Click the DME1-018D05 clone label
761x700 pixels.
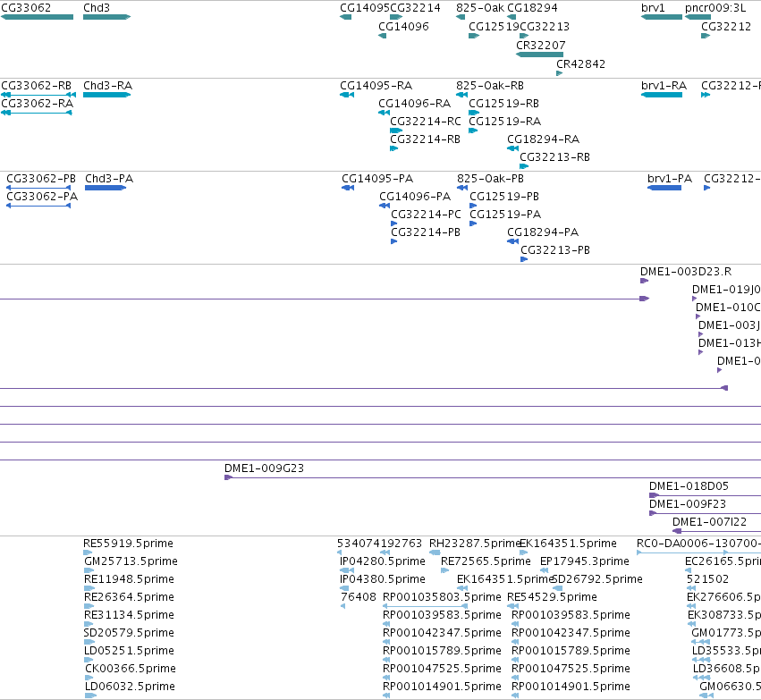pos(689,486)
